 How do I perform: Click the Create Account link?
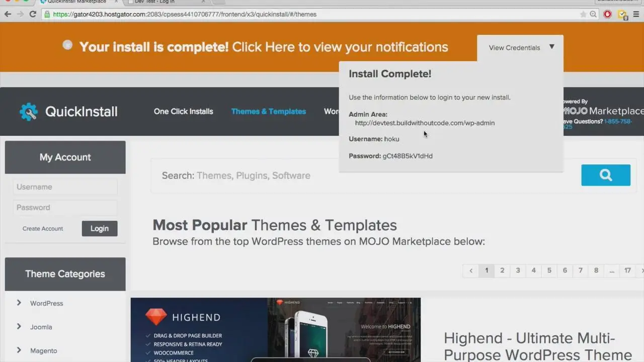click(x=43, y=228)
